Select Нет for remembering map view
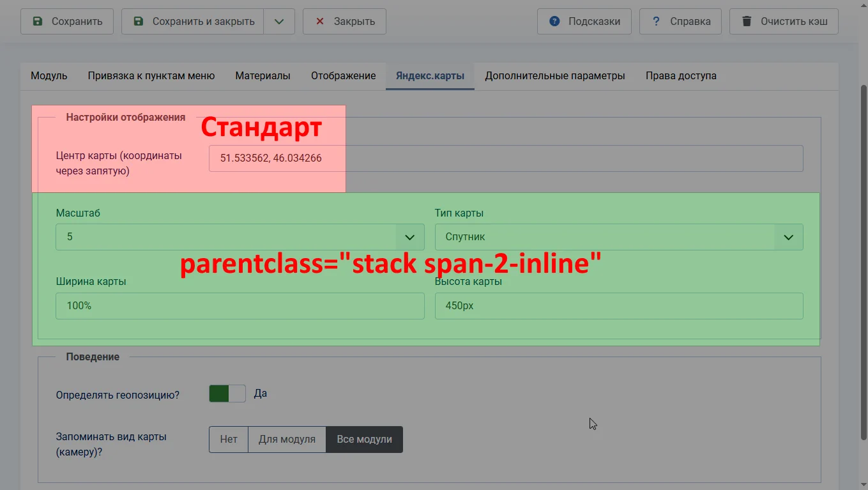The image size is (868, 490). point(229,440)
